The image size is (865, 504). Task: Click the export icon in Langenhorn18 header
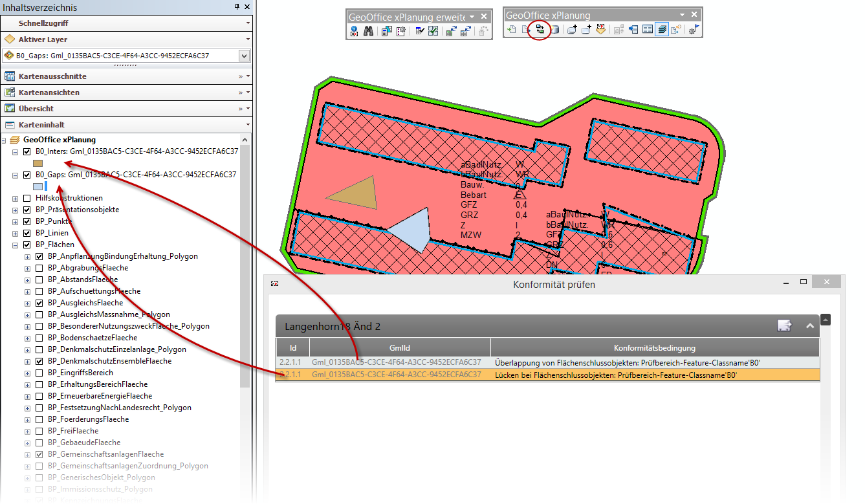coord(784,326)
